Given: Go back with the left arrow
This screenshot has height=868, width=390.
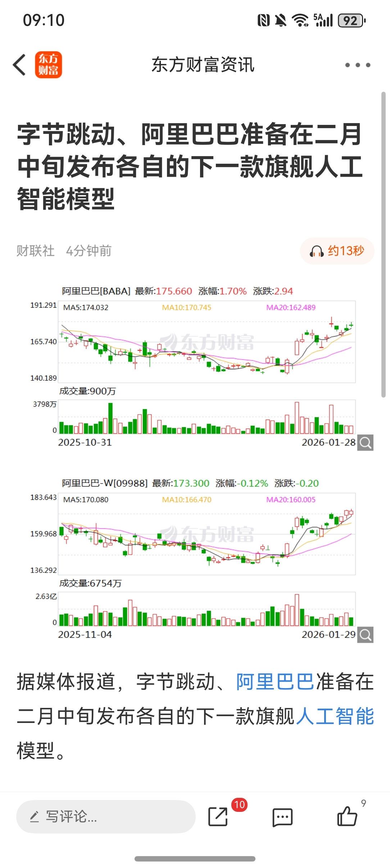Looking at the screenshot, I should [19, 65].
